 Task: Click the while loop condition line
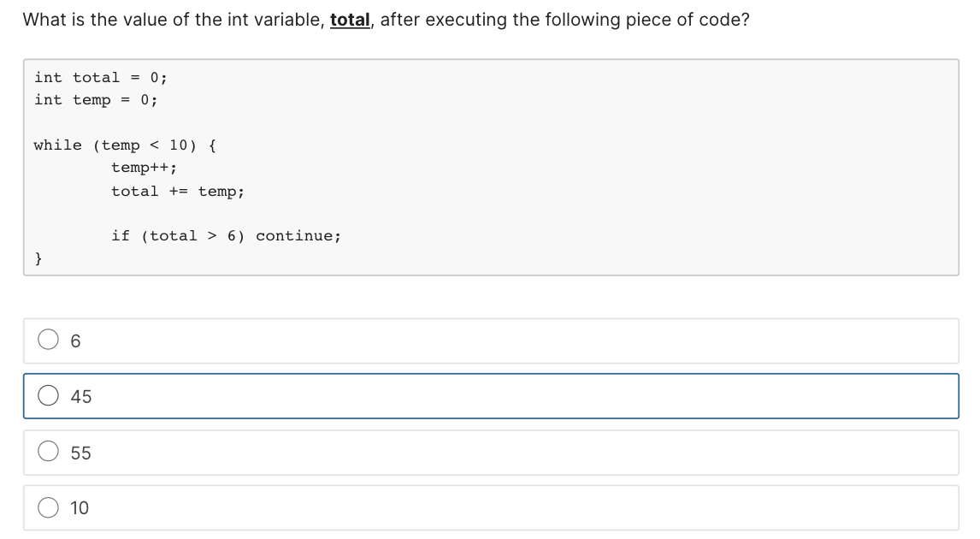124,145
